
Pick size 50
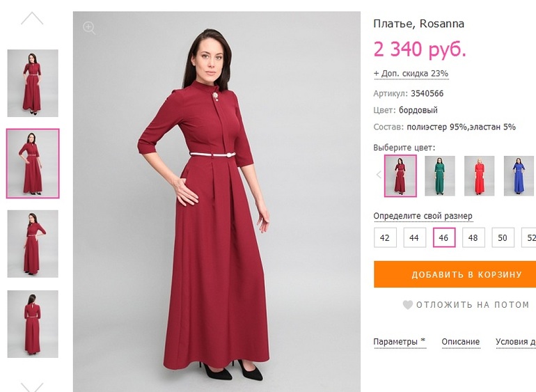503,237
